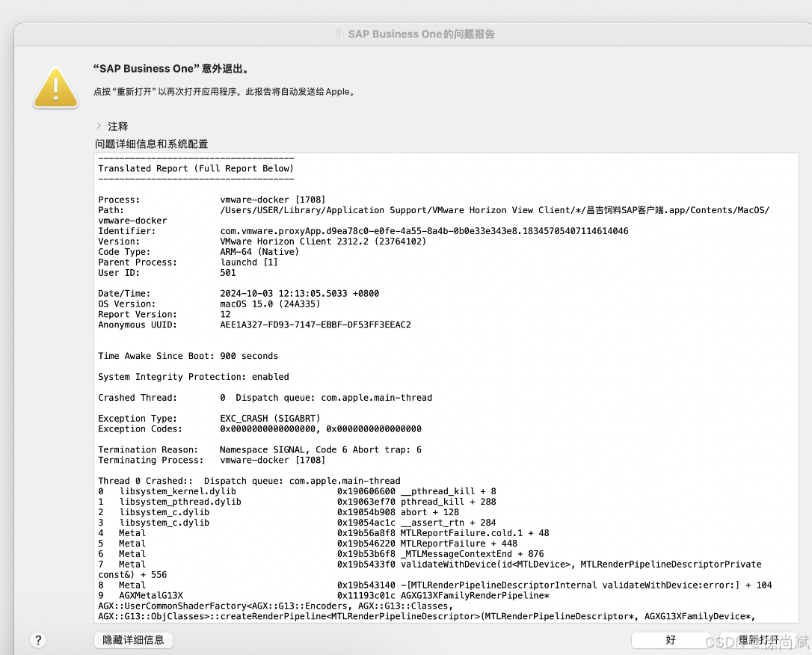Click exception type "EXC_CRASH (SIGABRT)"
Image resolution: width=812 pixels, height=655 pixels.
tap(270, 419)
